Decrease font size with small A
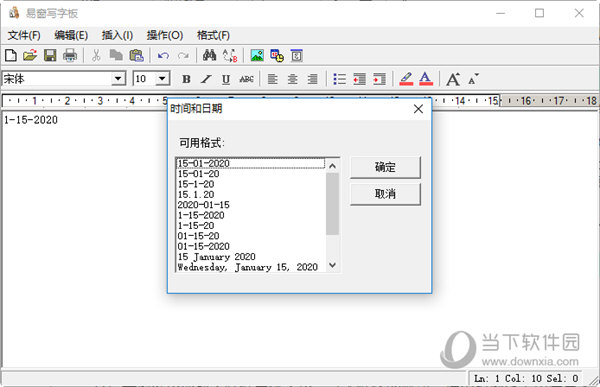Screen dimensions: 600x387 coord(473,79)
